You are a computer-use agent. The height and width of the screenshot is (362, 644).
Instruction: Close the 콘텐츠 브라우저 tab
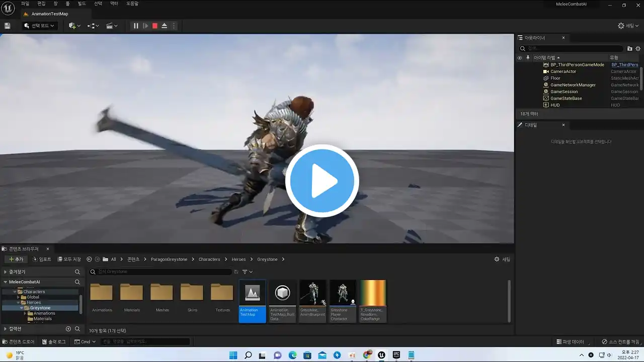pyautogui.click(x=48, y=249)
